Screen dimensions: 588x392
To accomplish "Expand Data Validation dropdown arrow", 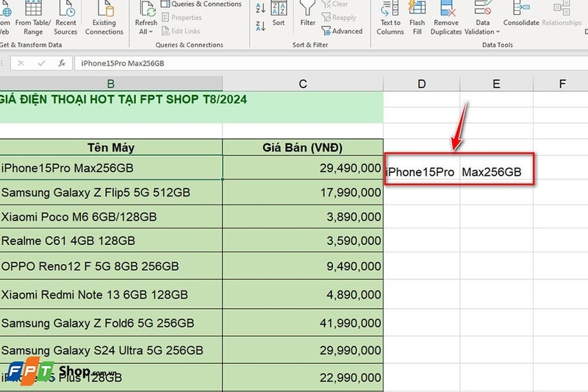I will pyautogui.click(x=498, y=32).
